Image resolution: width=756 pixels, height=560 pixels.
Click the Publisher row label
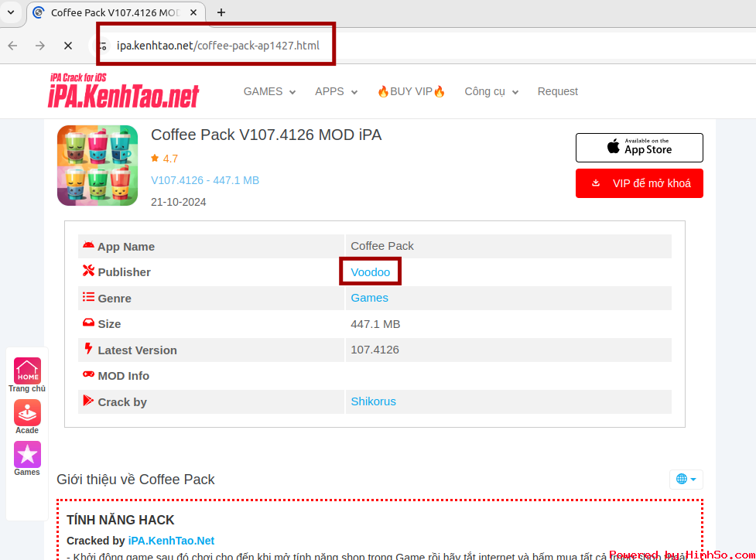coord(124,272)
